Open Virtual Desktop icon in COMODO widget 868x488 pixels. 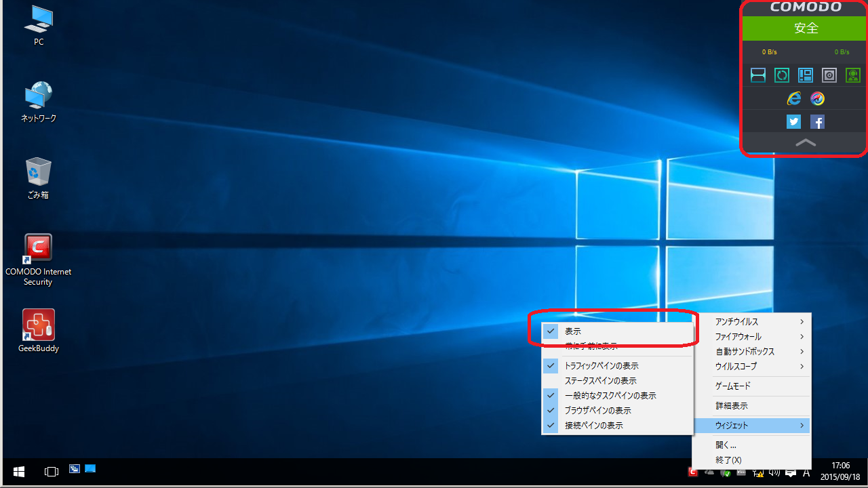[806, 75]
